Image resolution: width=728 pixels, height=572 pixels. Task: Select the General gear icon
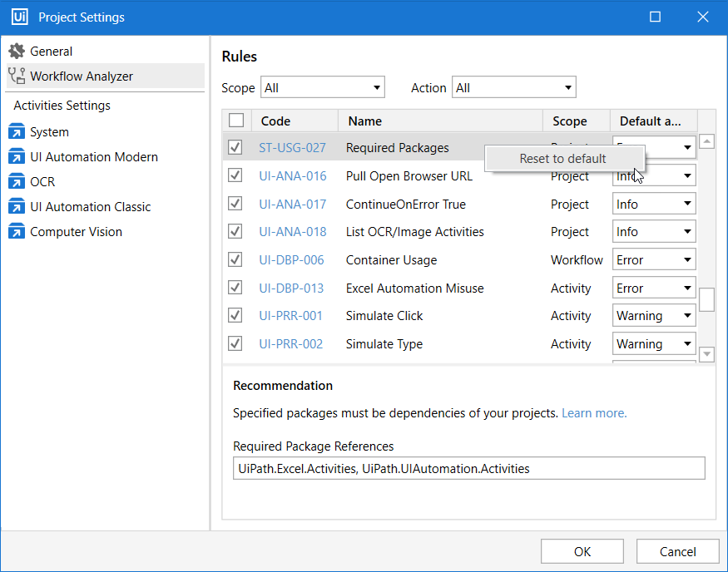17,52
